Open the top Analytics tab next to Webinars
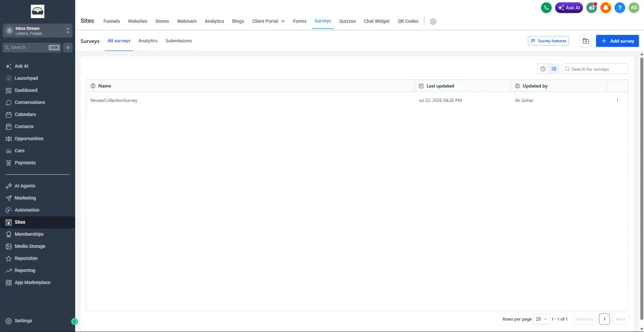The height and width of the screenshot is (332, 644). (x=214, y=21)
